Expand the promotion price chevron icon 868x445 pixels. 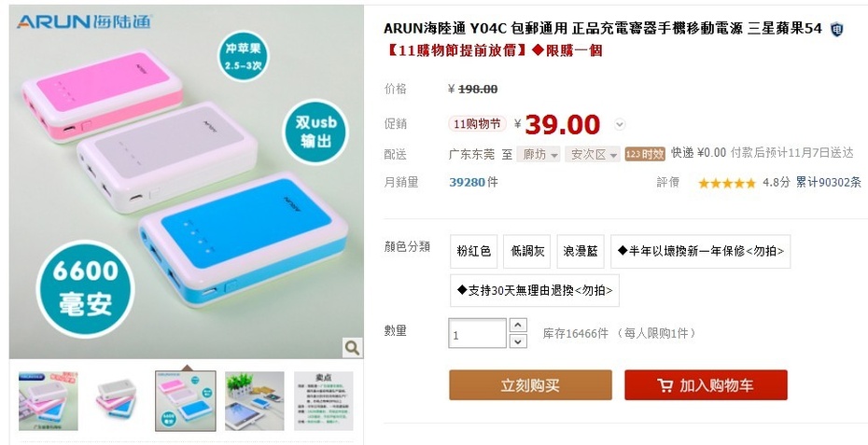pyautogui.click(x=620, y=124)
